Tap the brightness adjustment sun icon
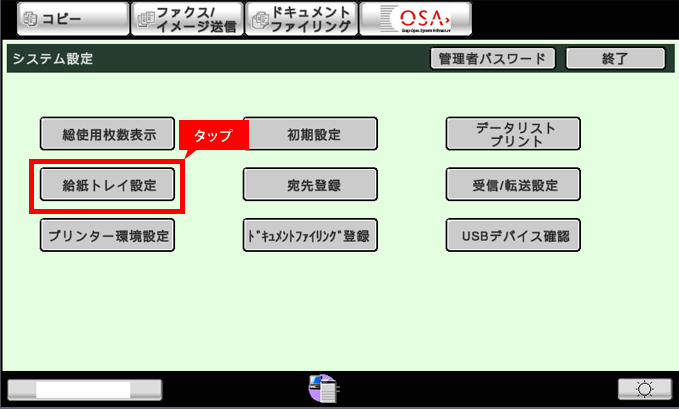This screenshot has width=679, height=409. pos(644,389)
